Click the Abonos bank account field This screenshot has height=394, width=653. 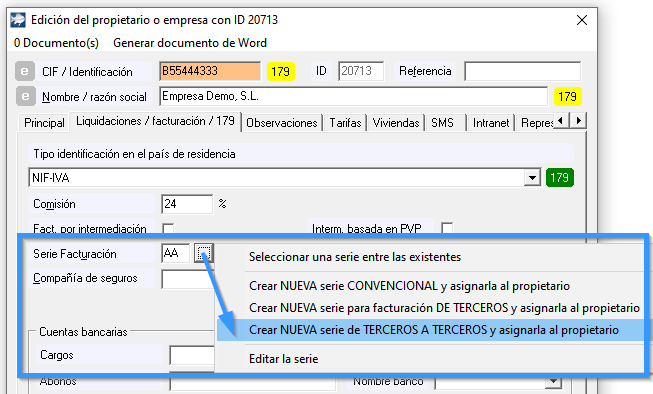(252, 382)
